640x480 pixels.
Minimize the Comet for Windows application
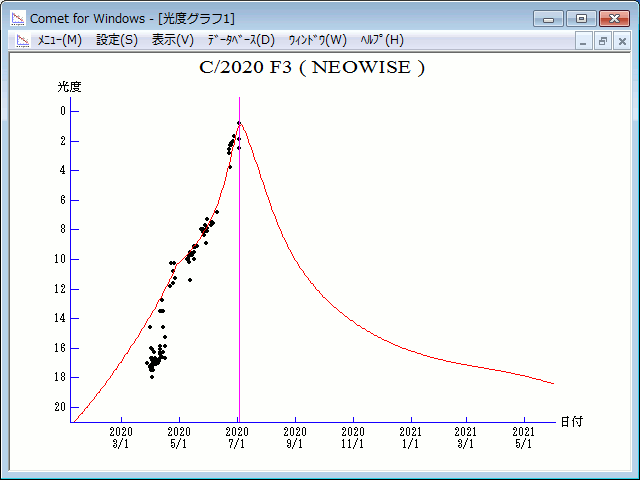(x=549, y=19)
